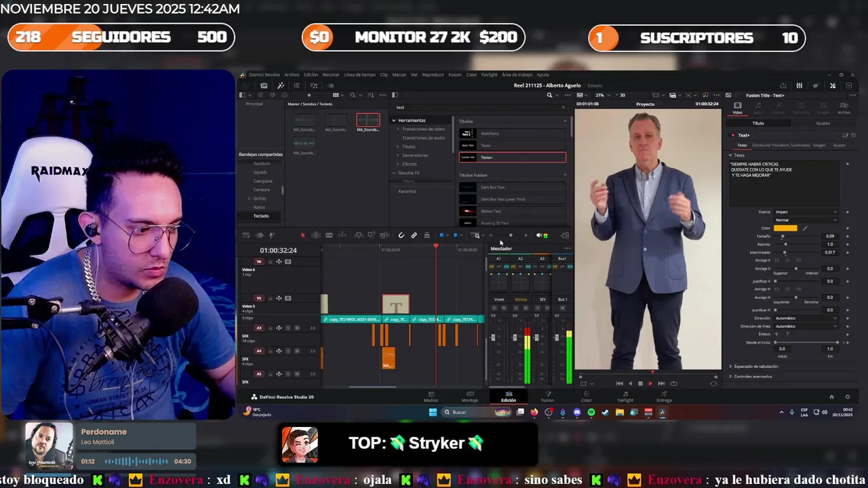Open the Línea de tiempo menu
The height and width of the screenshot is (488, 868).
pyautogui.click(x=359, y=75)
